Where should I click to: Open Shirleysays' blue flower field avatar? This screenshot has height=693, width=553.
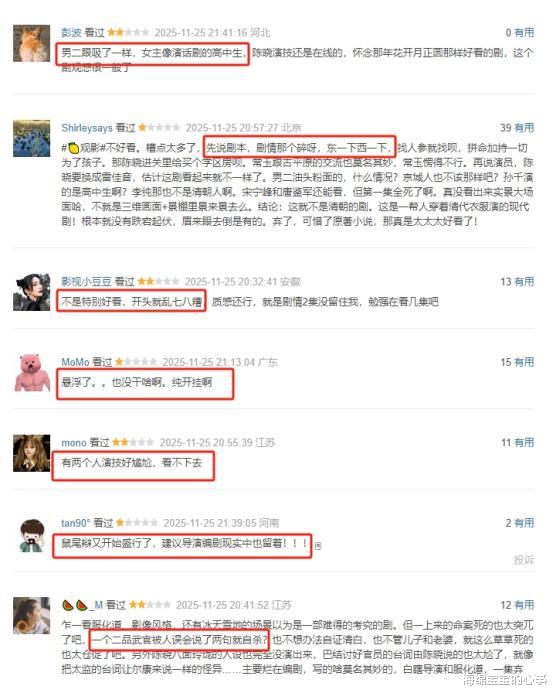tap(31, 138)
